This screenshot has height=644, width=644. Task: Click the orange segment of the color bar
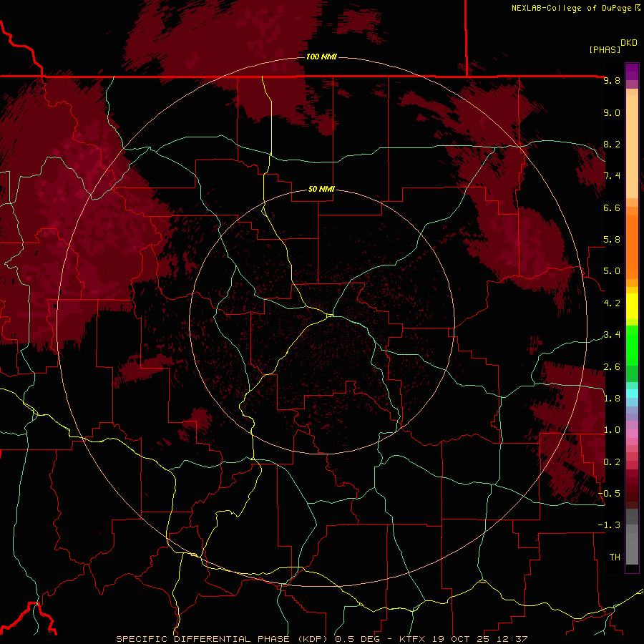click(632, 246)
